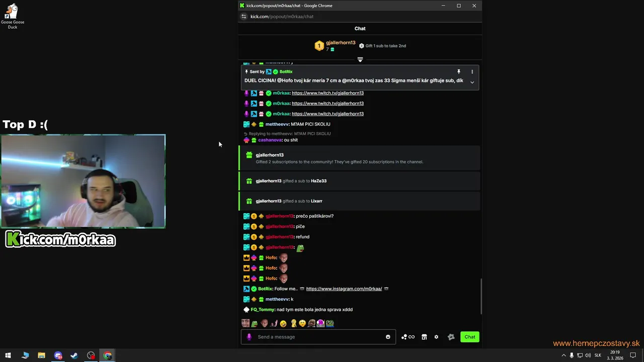Click username FQ_Tommy in chat
The width and height of the screenshot is (644, 362).
coord(263,310)
